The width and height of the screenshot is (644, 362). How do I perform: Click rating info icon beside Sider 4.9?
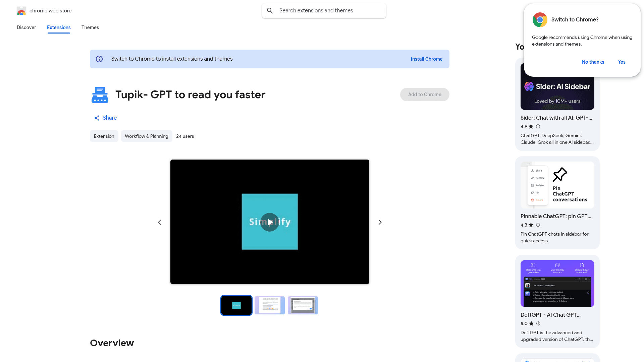pyautogui.click(x=538, y=126)
